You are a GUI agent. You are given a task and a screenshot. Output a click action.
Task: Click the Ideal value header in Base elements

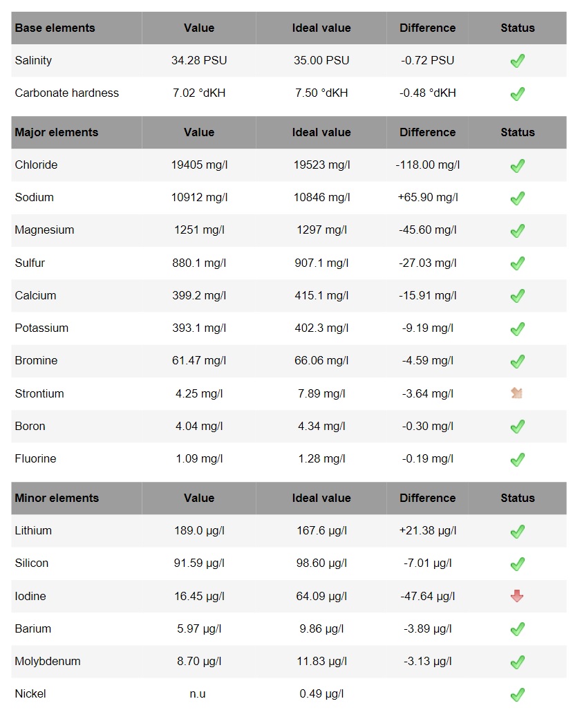[x=321, y=28]
